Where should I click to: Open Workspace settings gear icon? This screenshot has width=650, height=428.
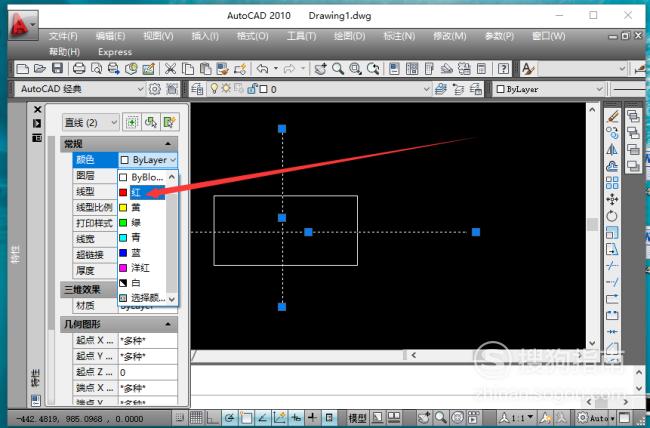pyautogui.click(x=155, y=89)
